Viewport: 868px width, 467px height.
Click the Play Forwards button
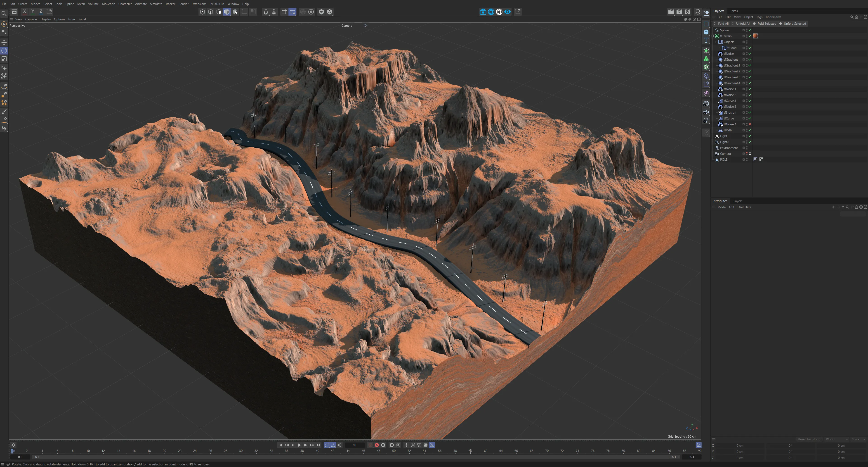click(299, 445)
